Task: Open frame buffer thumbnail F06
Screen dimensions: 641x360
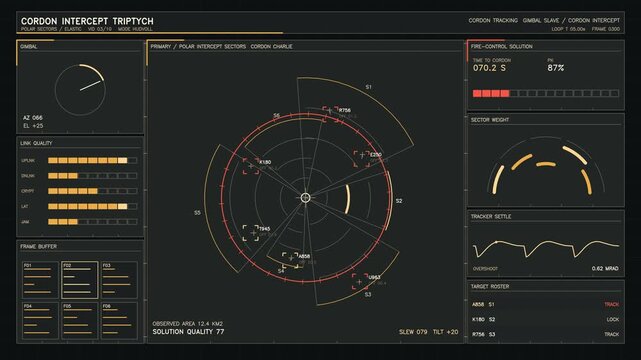Action: [119, 321]
